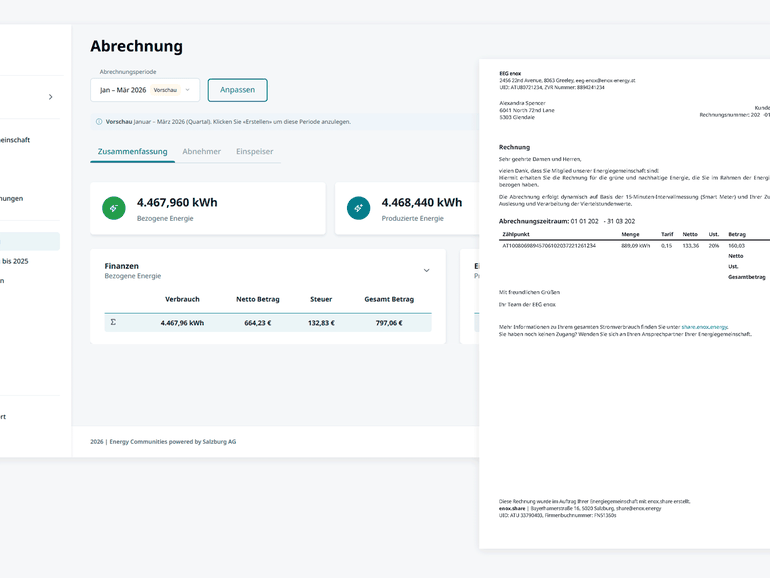The height and width of the screenshot is (578, 770).
Task: Select the highlighted active sidebar item
Action: click(30, 241)
